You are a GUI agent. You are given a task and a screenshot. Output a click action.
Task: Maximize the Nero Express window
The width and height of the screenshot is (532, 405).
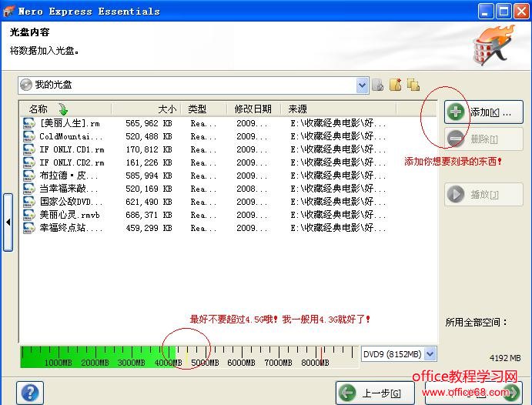pos(504,12)
